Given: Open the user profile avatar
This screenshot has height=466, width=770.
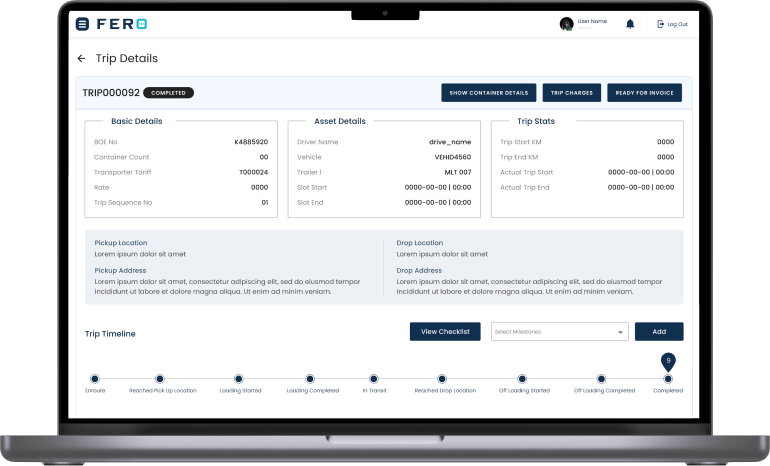Looking at the screenshot, I should click(566, 24).
